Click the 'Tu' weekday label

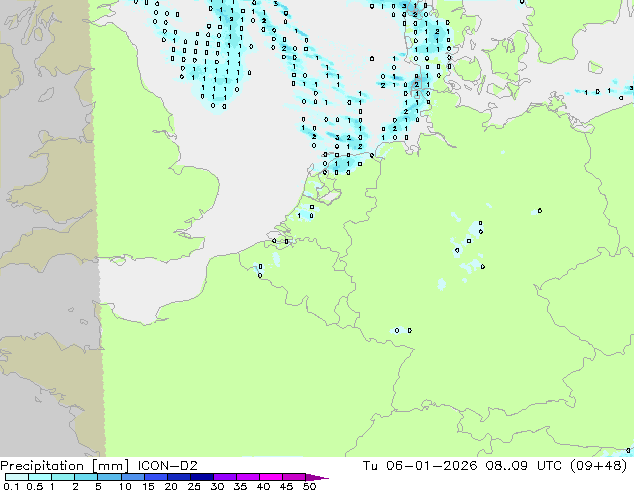(370, 466)
